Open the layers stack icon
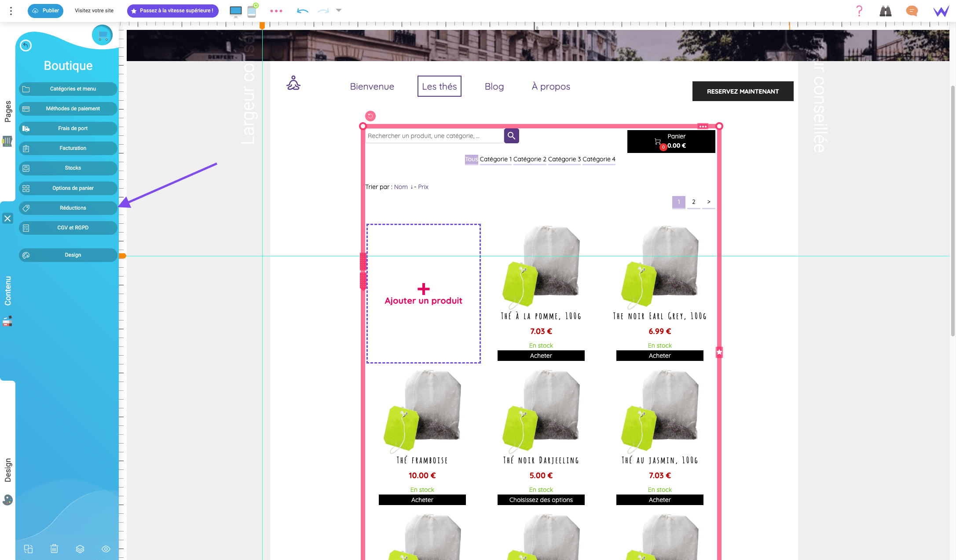This screenshot has width=956, height=560. click(x=80, y=549)
